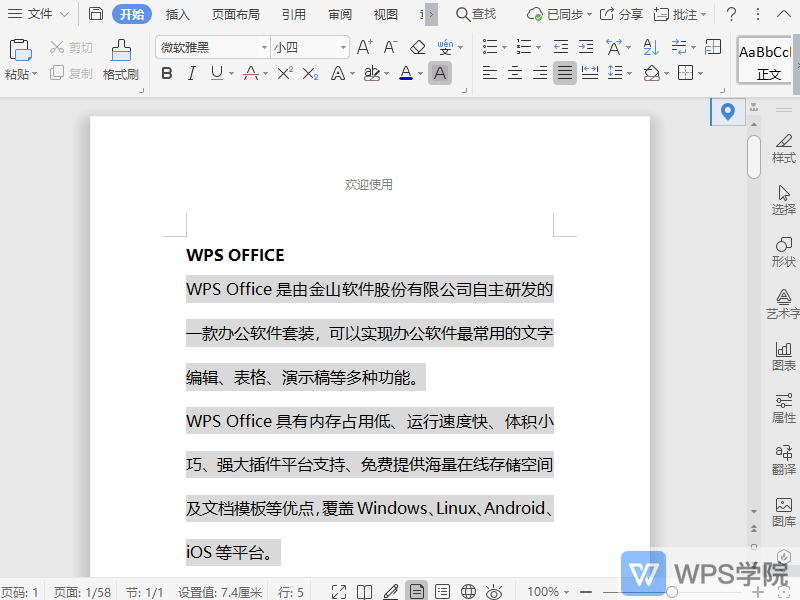
Task: Toggle center text alignment
Action: tap(514, 73)
